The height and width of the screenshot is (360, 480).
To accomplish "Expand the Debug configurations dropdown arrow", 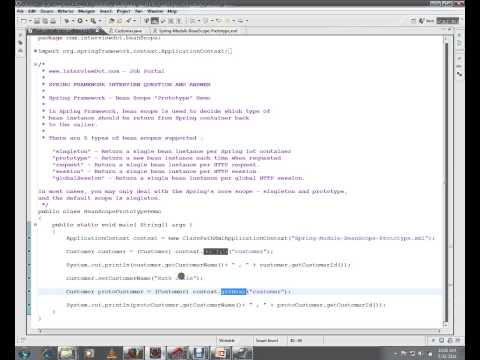I will (72, 21).
